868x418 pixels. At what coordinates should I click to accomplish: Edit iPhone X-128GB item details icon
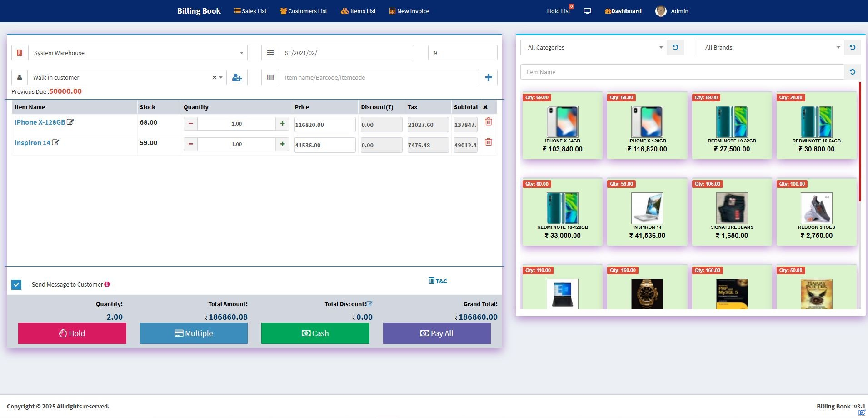70,122
